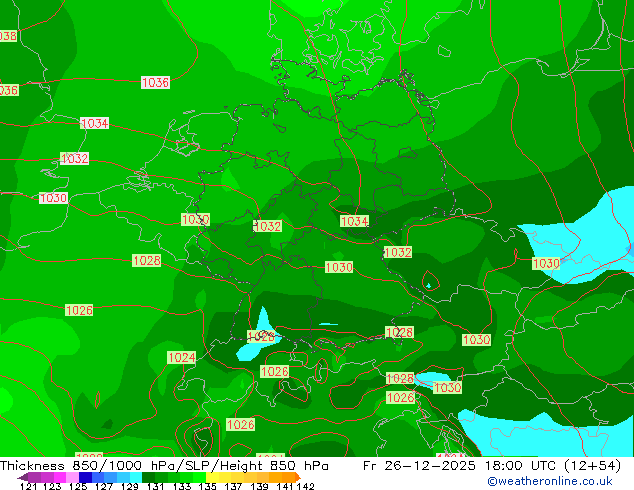Click the legend value 142

[x=305, y=486]
